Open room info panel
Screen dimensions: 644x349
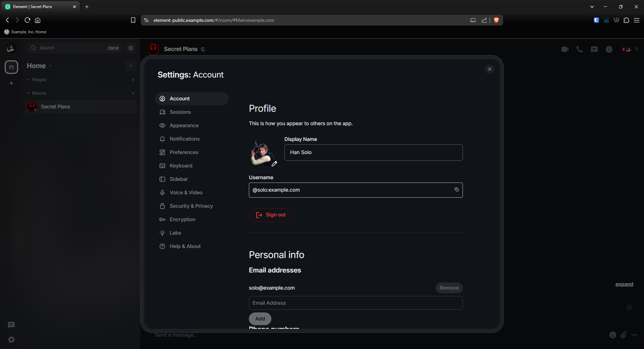tap(609, 49)
